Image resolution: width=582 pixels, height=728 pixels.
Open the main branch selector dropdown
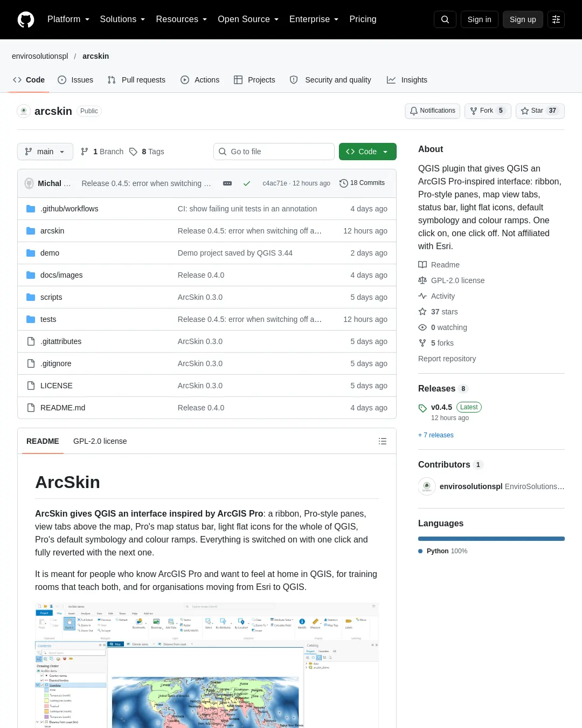pos(45,152)
